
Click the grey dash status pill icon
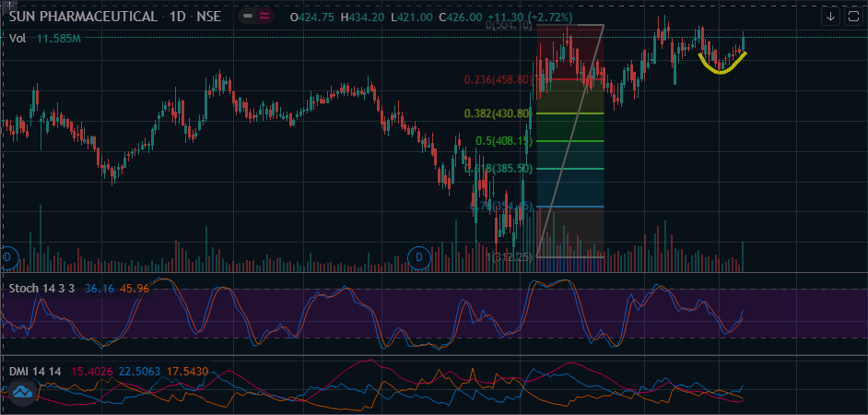pyautogui.click(x=248, y=16)
